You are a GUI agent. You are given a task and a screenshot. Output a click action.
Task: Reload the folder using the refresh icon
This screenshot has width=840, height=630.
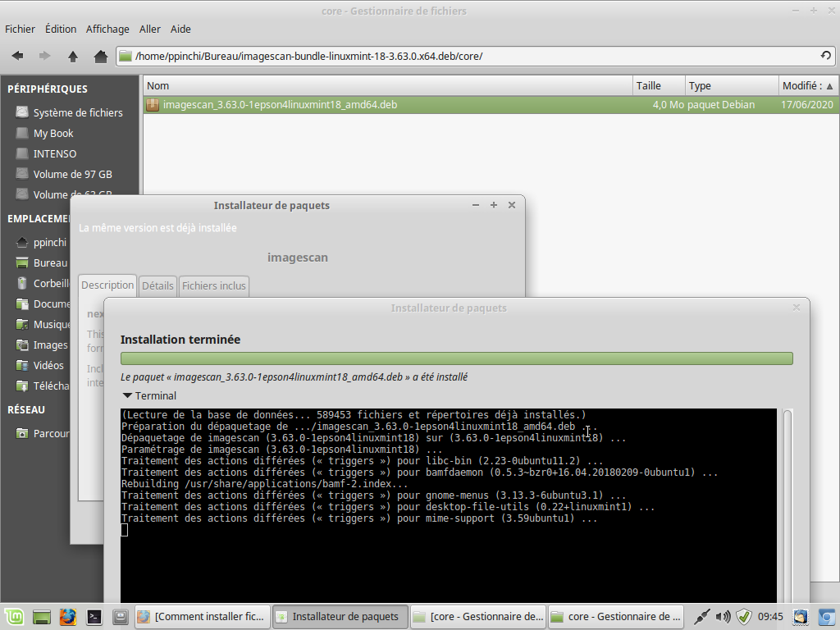826,56
